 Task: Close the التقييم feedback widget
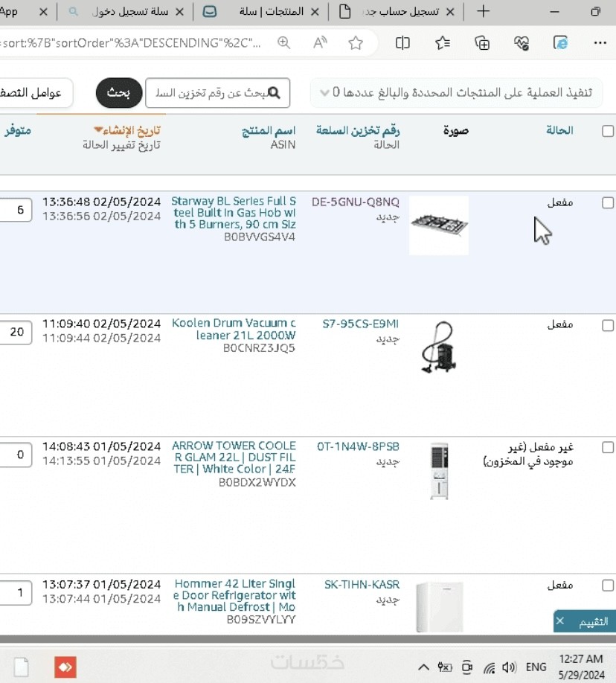click(560, 621)
